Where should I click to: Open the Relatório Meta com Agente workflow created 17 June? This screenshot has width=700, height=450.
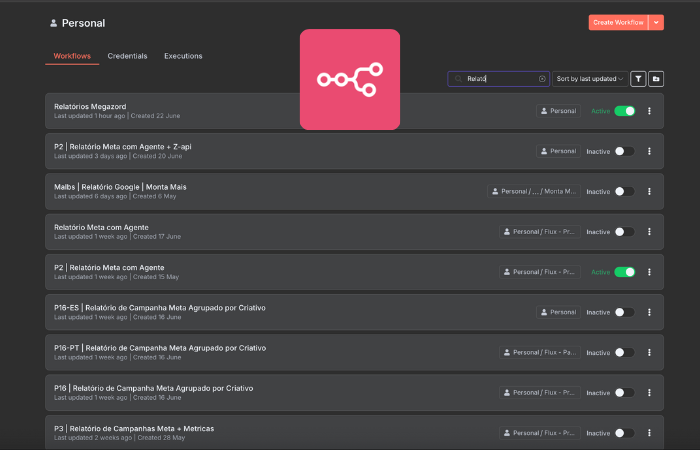pos(101,228)
